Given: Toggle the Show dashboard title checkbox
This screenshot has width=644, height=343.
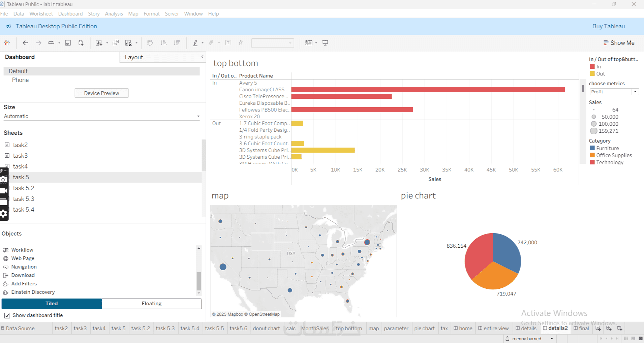Looking at the screenshot, I should click(x=7, y=315).
